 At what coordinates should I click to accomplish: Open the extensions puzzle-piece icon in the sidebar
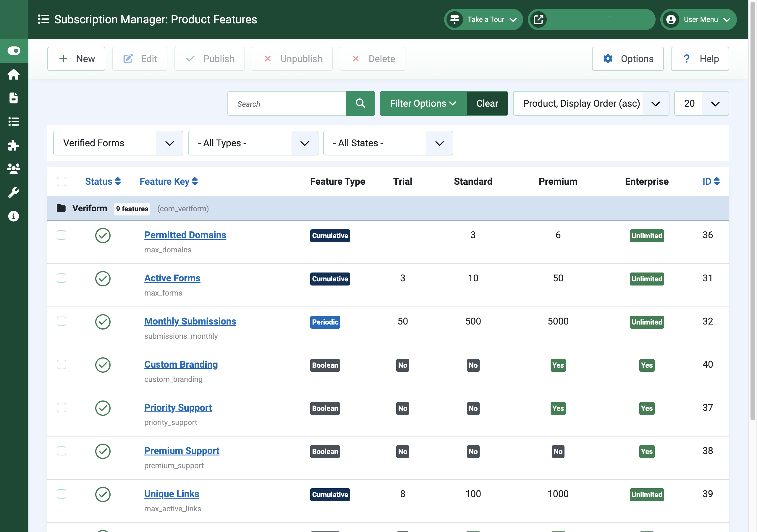point(14,145)
